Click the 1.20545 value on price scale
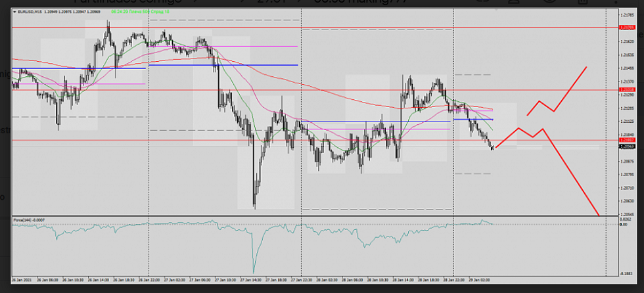 tap(626, 215)
